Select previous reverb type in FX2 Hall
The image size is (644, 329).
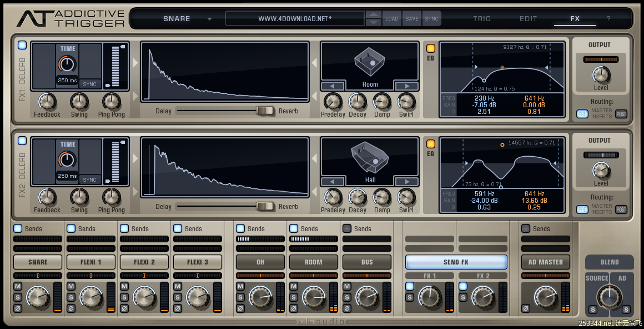tap(333, 181)
